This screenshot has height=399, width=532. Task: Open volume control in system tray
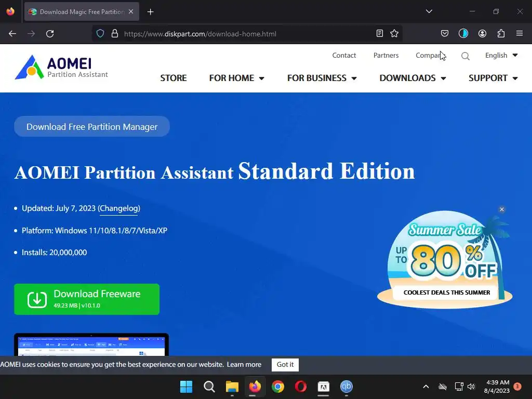(x=471, y=387)
